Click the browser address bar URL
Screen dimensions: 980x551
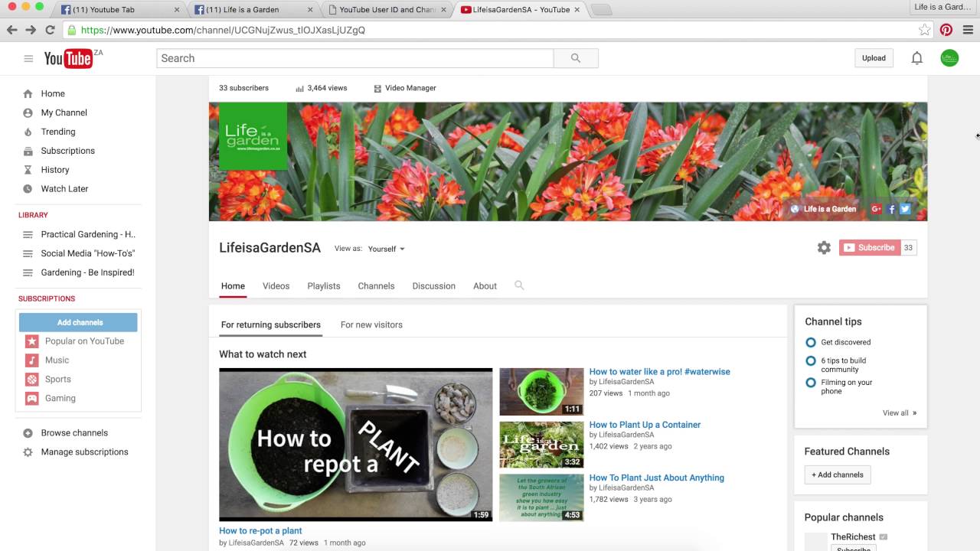[223, 30]
